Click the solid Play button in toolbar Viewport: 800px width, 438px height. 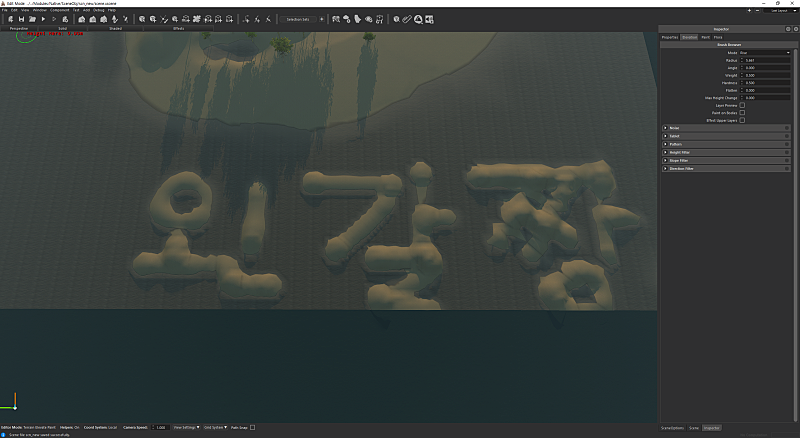coord(43,19)
